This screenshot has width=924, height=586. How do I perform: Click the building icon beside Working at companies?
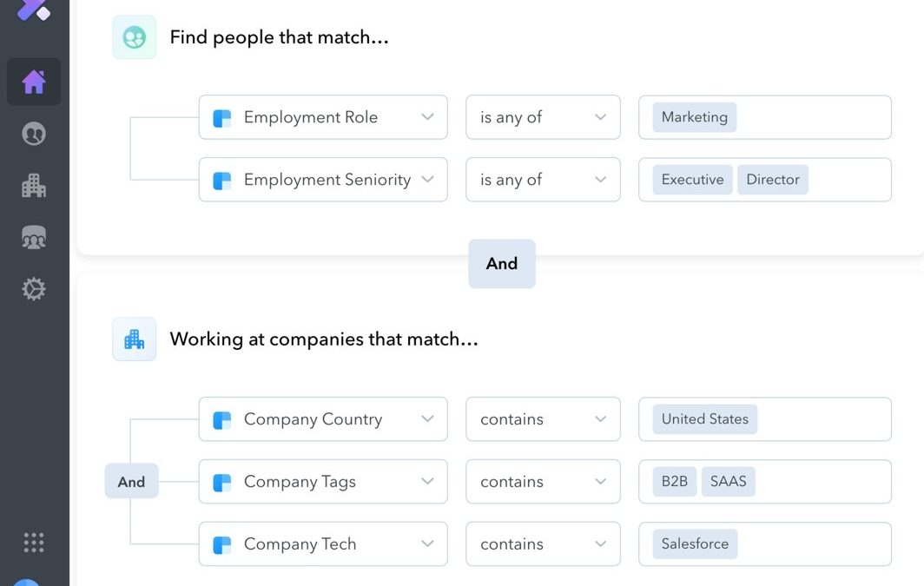pos(135,339)
